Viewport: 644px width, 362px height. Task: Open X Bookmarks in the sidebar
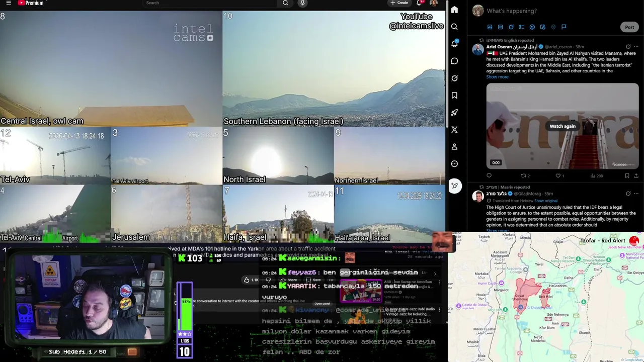click(454, 95)
